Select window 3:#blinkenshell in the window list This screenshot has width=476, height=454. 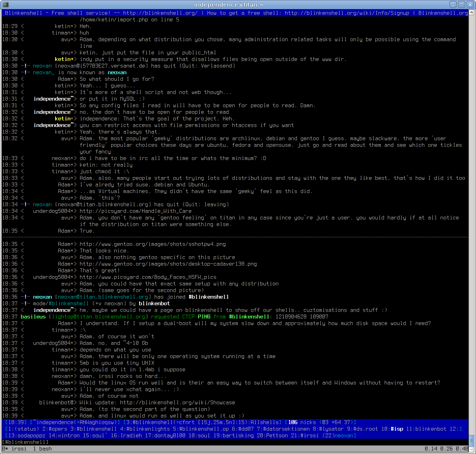93,429
